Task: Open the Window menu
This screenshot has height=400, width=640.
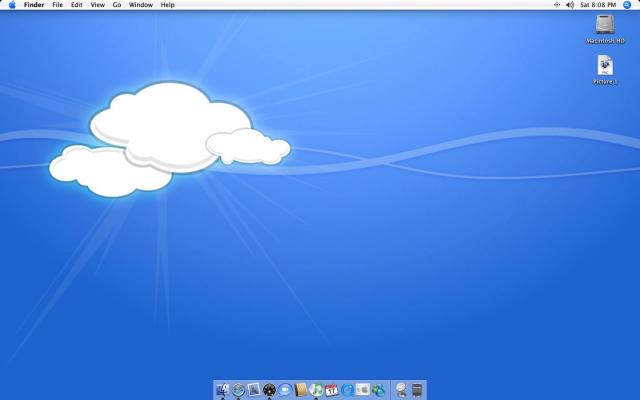Action: [x=141, y=5]
